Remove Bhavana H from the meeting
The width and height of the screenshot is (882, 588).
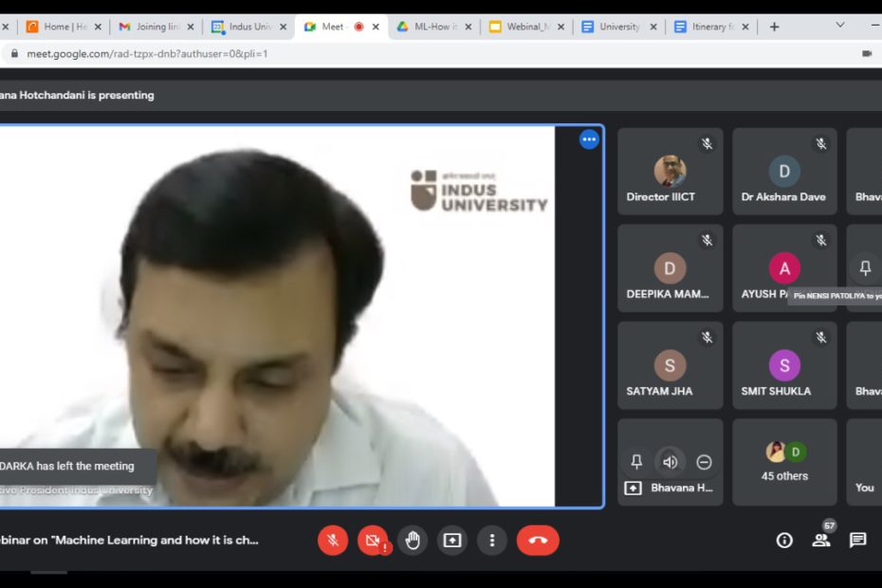tap(704, 462)
